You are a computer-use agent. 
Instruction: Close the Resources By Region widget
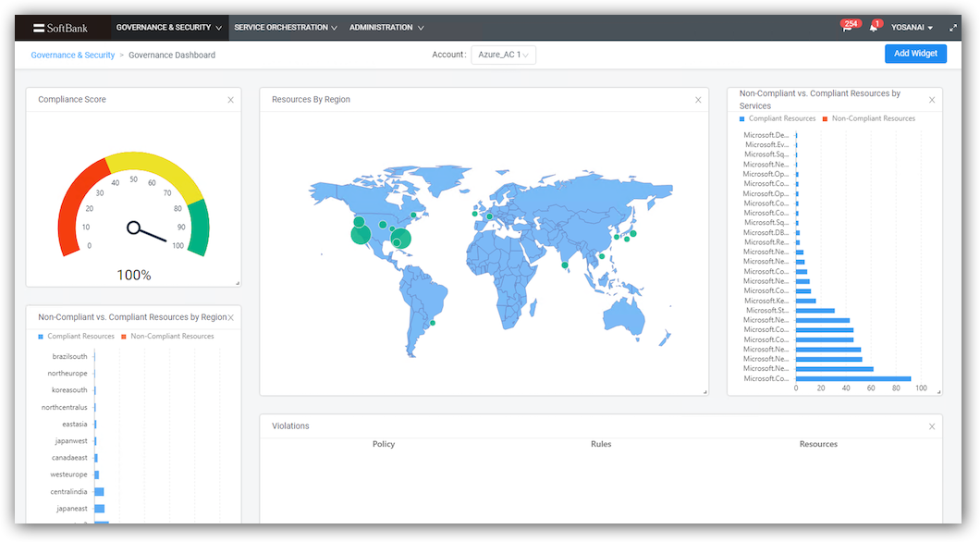click(x=698, y=100)
